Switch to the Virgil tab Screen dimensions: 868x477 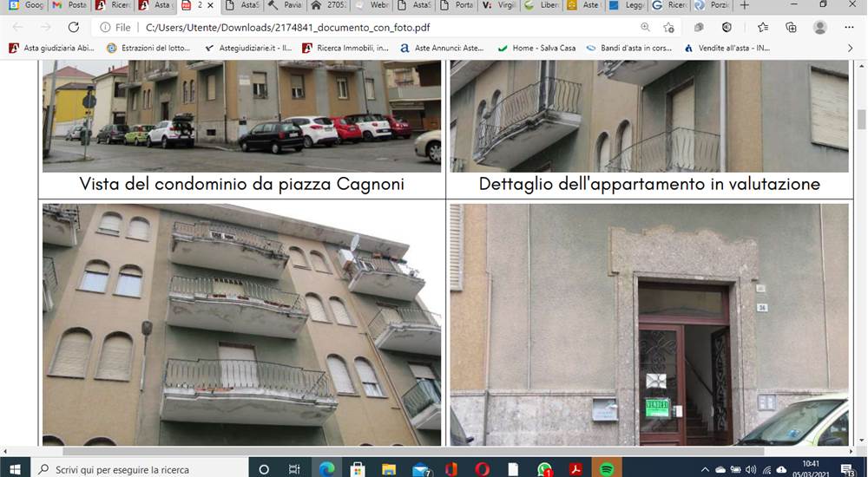click(499, 5)
